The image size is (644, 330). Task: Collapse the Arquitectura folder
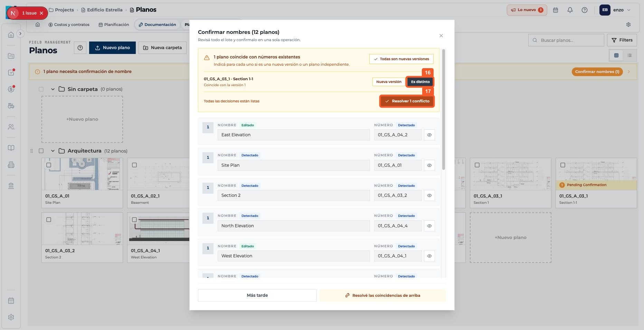point(53,151)
